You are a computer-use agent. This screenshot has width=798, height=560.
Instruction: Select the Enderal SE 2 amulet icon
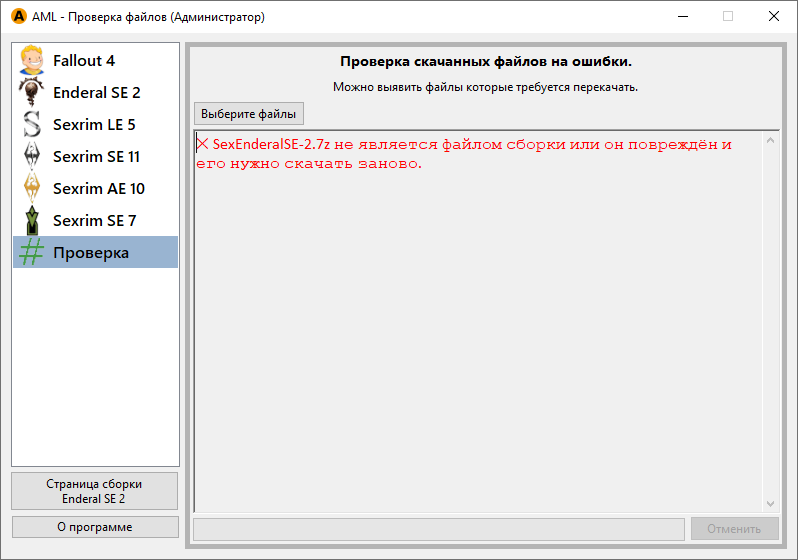tap(32, 92)
